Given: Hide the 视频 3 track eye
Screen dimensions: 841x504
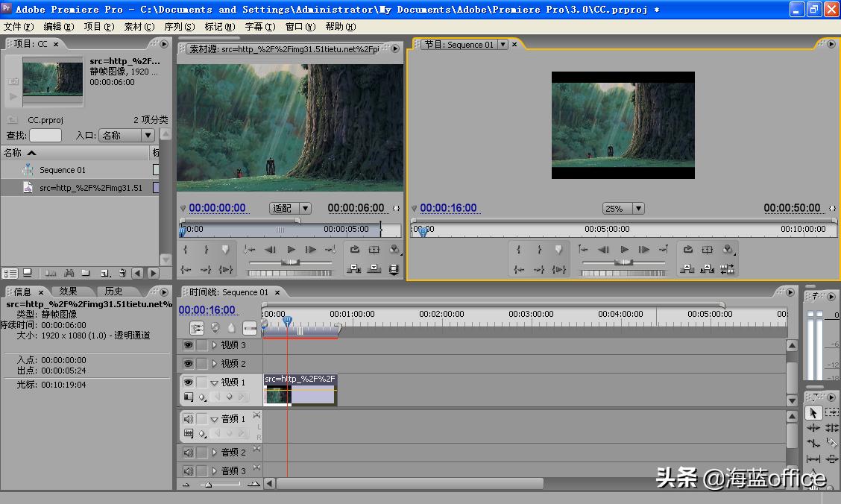Looking at the screenshot, I should click(188, 345).
